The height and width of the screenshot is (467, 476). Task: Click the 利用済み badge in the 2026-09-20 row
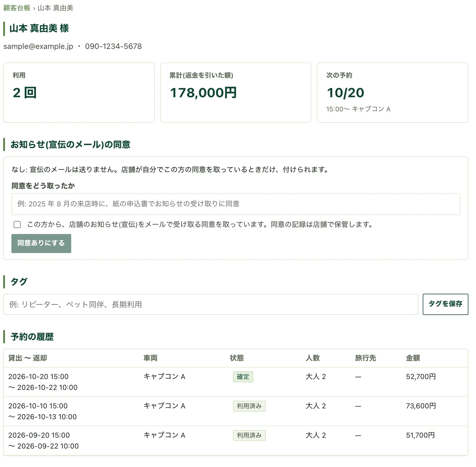pyautogui.click(x=249, y=435)
